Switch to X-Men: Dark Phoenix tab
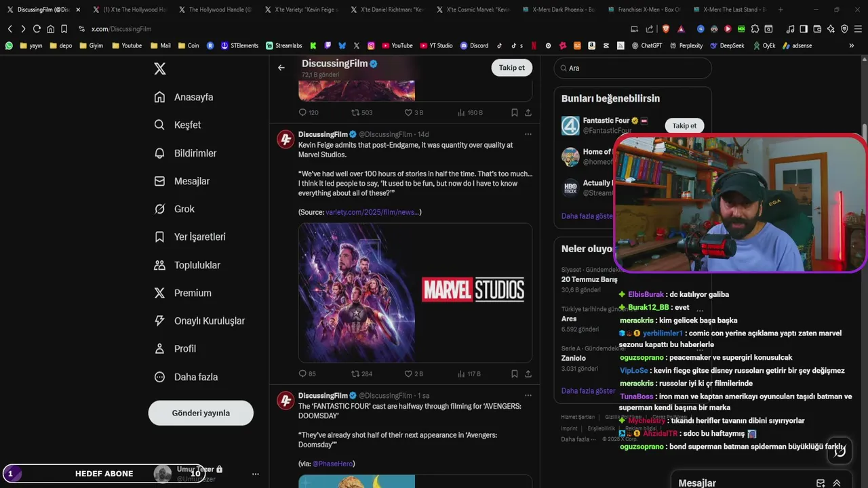This screenshot has width=868, height=488. tap(557, 9)
